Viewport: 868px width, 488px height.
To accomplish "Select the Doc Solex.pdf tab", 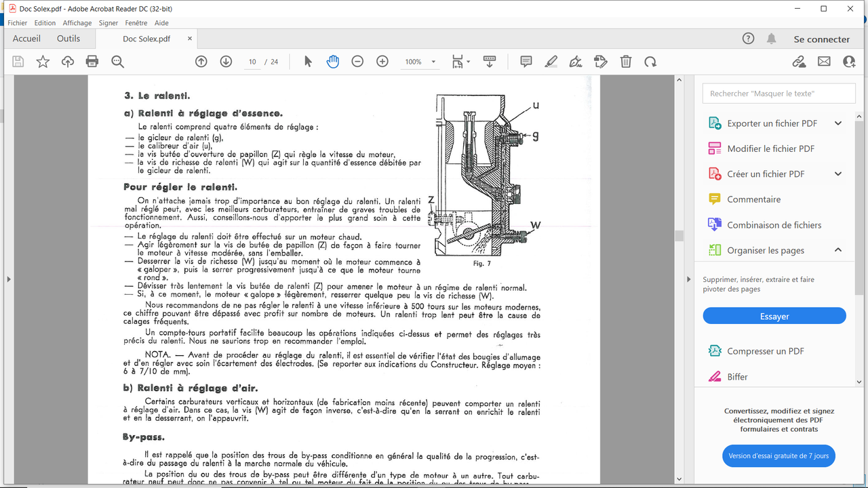I will [146, 39].
